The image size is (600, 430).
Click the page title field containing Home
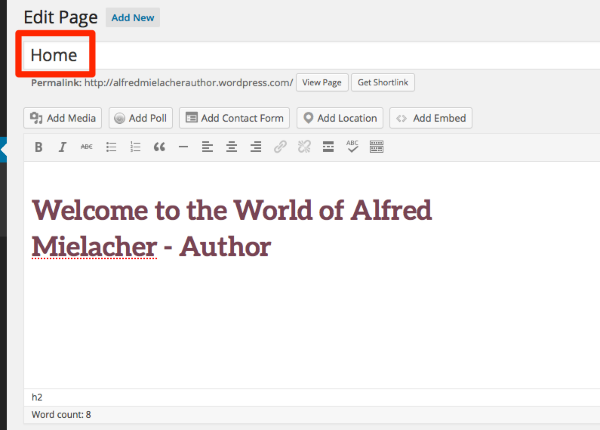tap(312, 55)
